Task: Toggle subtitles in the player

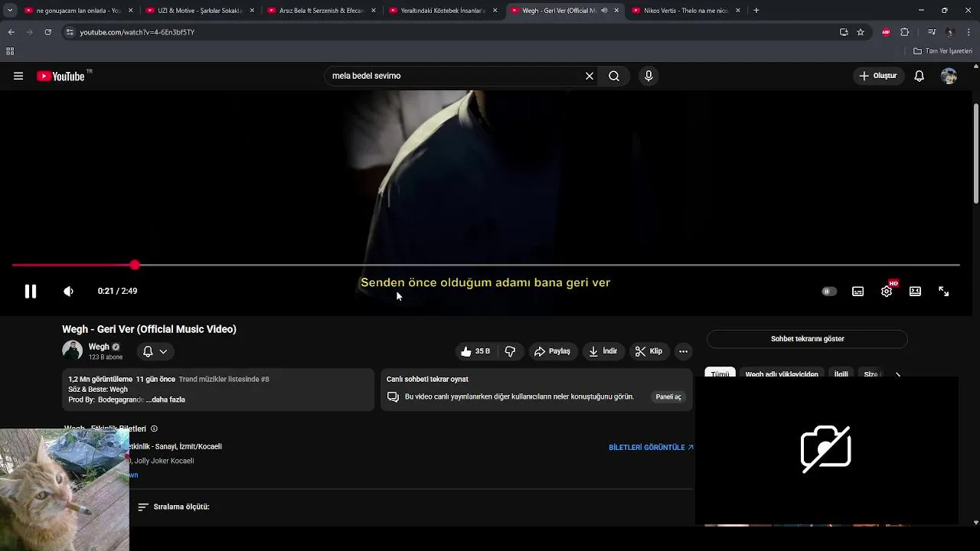Action: click(857, 292)
